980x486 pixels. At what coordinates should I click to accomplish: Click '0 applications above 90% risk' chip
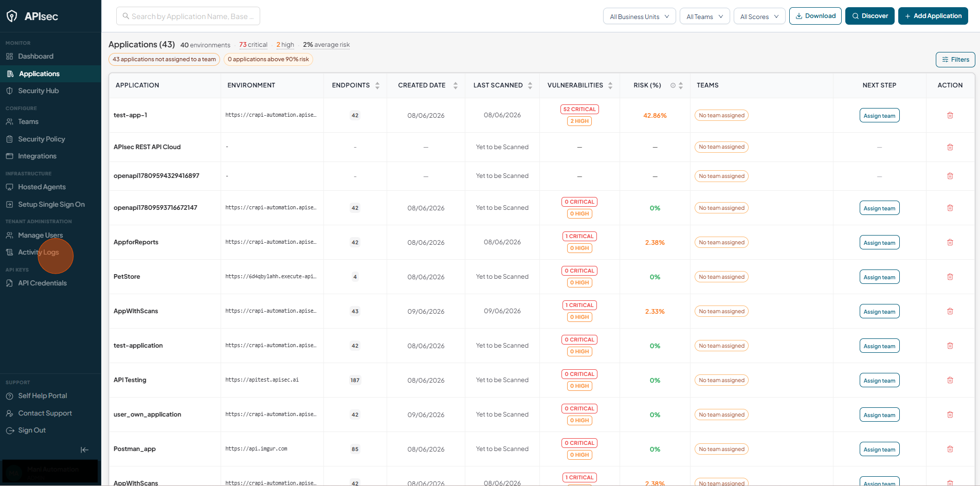point(268,59)
